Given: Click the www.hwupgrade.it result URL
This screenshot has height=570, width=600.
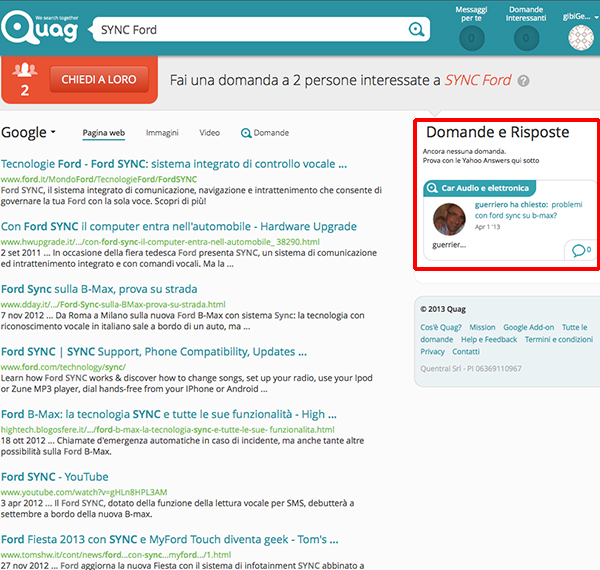Looking at the screenshot, I should click(x=160, y=242).
